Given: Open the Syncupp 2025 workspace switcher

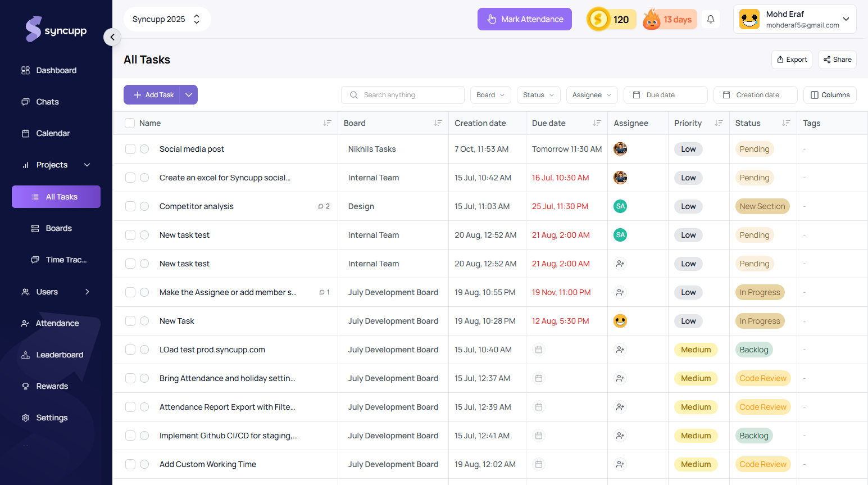Looking at the screenshot, I should (167, 19).
